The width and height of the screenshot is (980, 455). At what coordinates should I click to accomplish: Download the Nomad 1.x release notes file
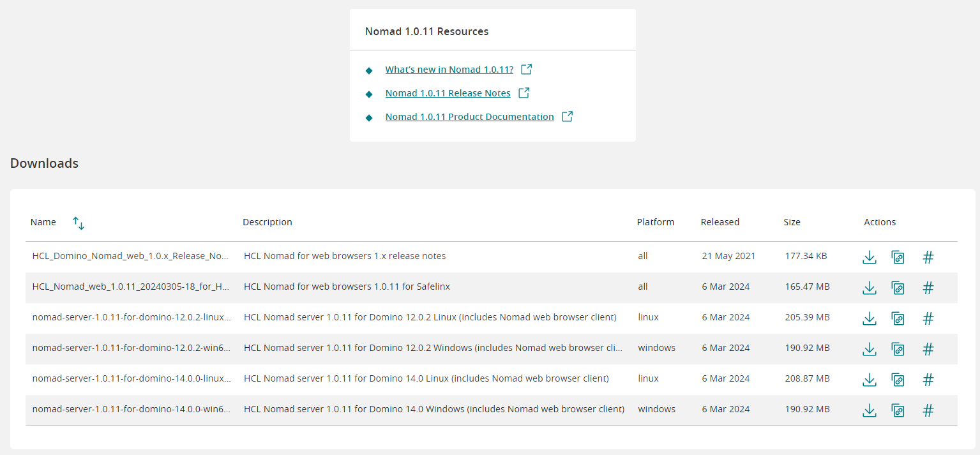pyautogui.click(x=869, y=257)
